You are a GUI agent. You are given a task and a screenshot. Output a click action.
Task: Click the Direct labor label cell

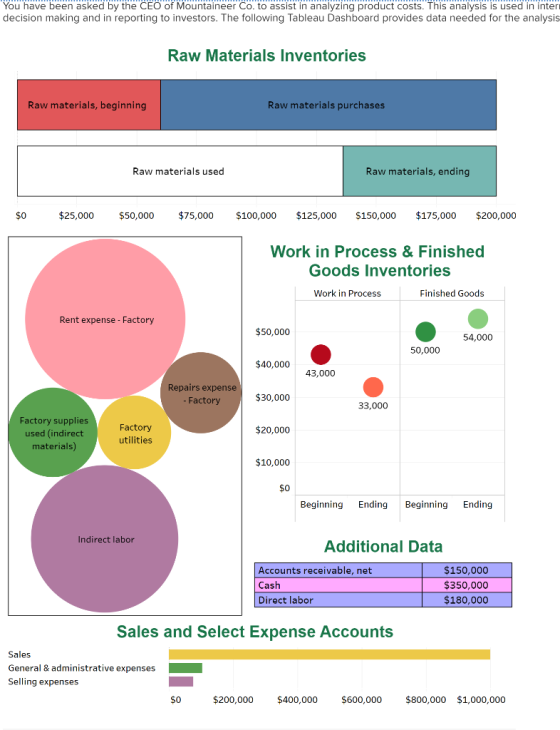(338, 600)
